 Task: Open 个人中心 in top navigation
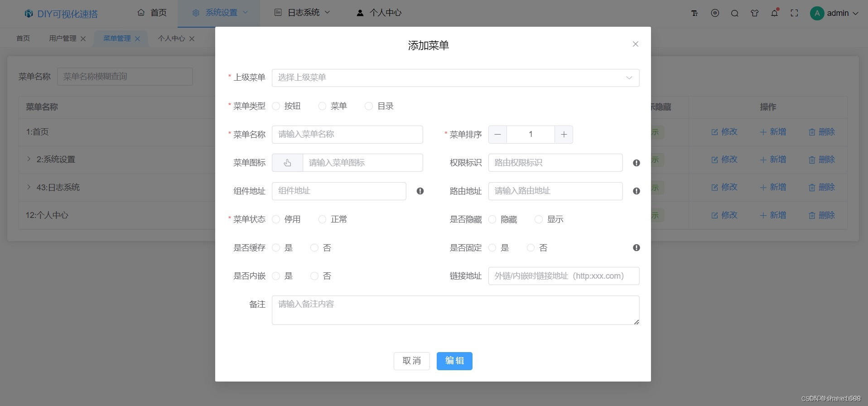coord(379,13)
